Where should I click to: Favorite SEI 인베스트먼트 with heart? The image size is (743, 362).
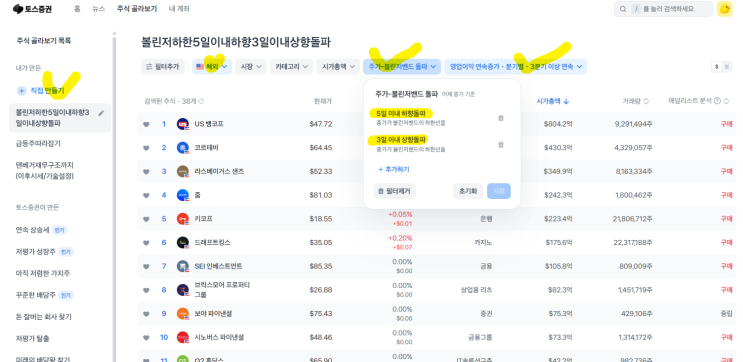point(146,266)
